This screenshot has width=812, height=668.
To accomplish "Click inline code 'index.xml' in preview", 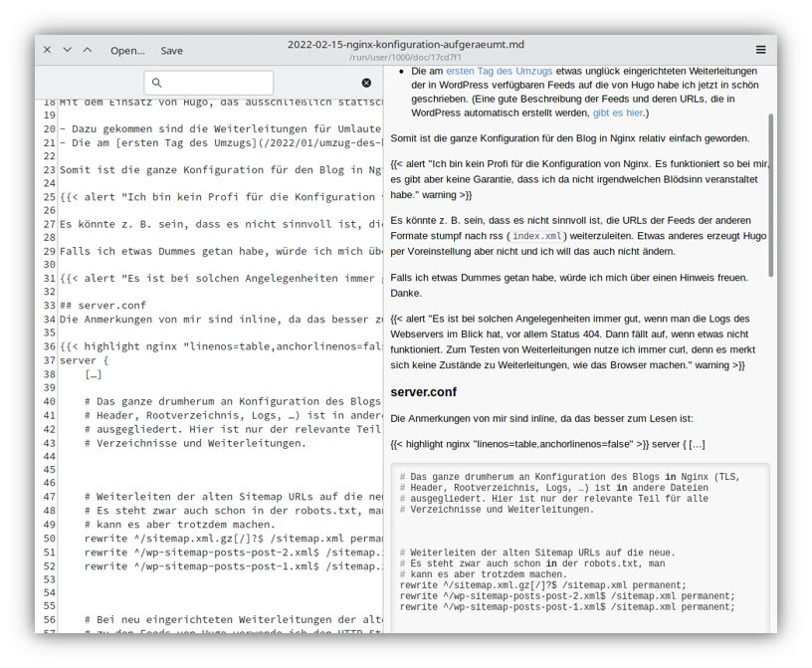I will pos(537,236).
